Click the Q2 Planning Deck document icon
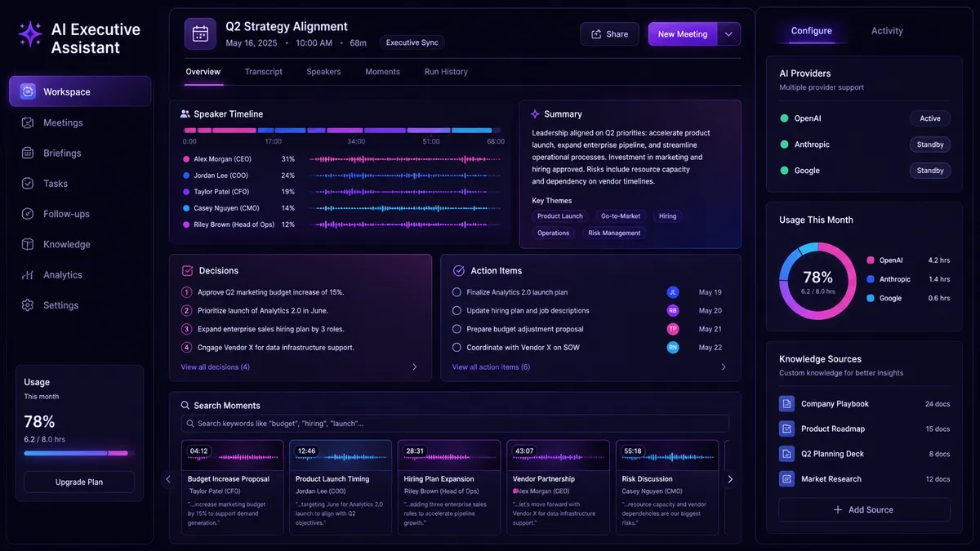 coord(786,454)
